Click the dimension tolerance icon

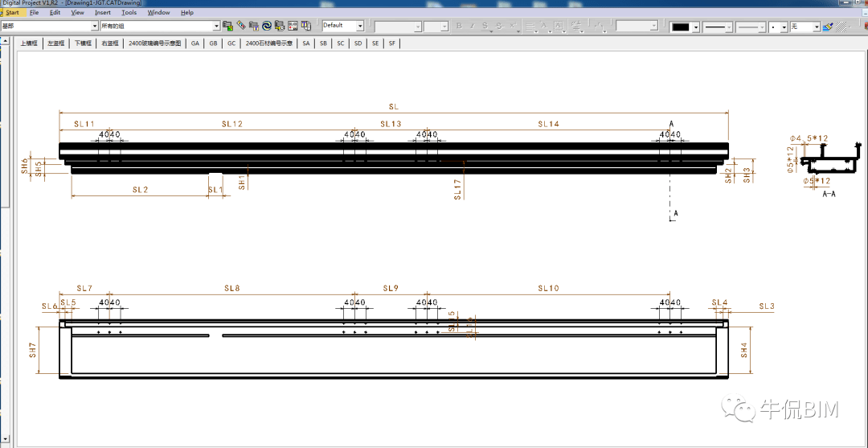(x=600, y=26)
